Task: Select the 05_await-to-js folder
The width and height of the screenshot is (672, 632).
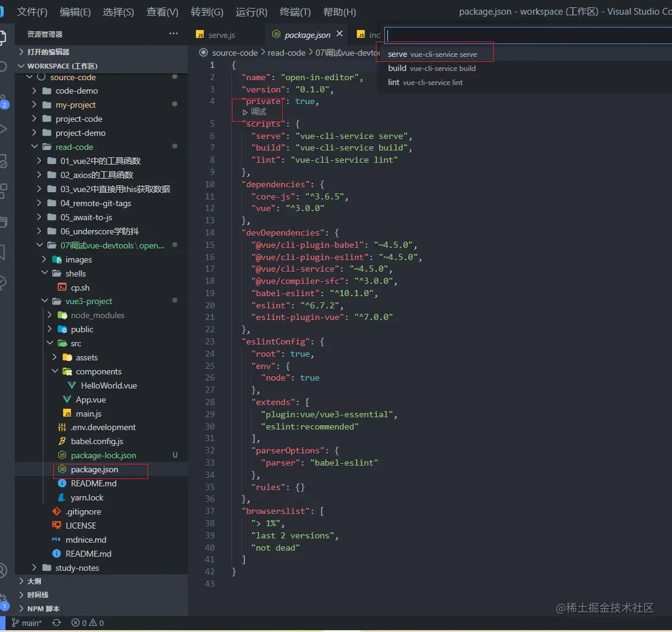Action: click(102, 217)
